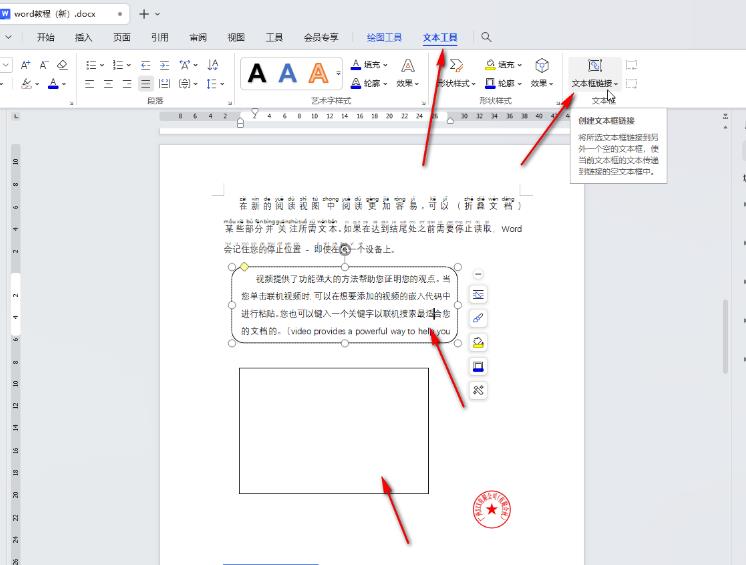Switch to 视图 tab

click(x=236, y=37)
